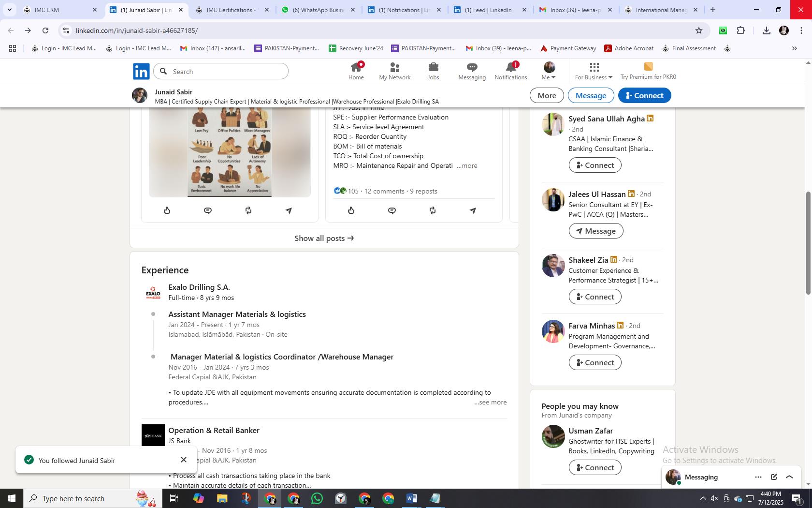Reload the page
This screenshot has height=508, width=812.
45,30
